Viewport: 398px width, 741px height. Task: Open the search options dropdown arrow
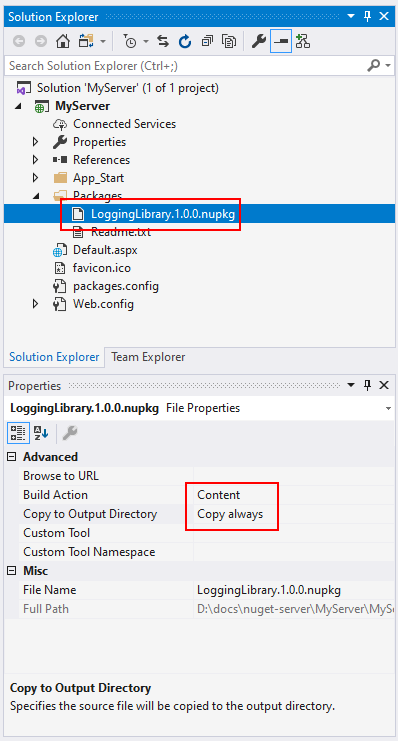click(x=388, y=65)
